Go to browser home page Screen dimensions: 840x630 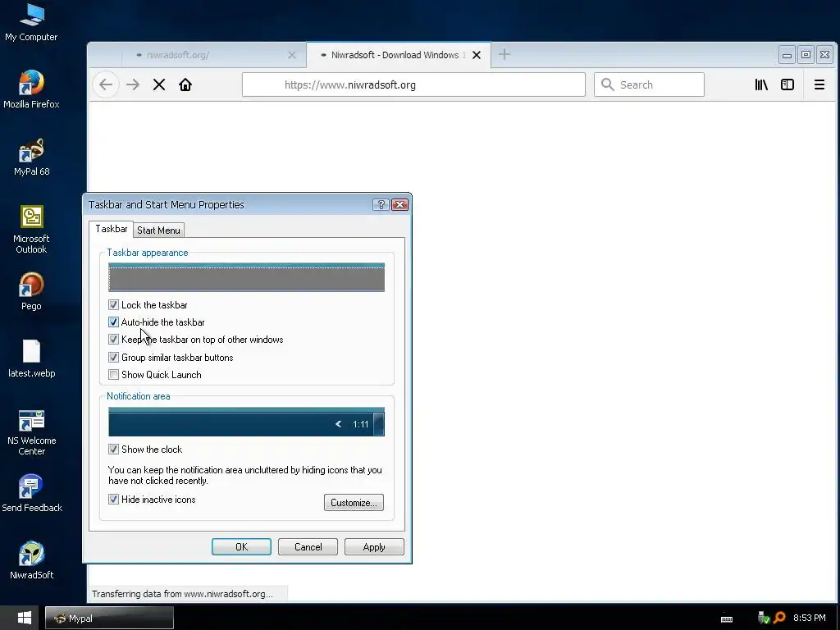[x=185, y=84]
